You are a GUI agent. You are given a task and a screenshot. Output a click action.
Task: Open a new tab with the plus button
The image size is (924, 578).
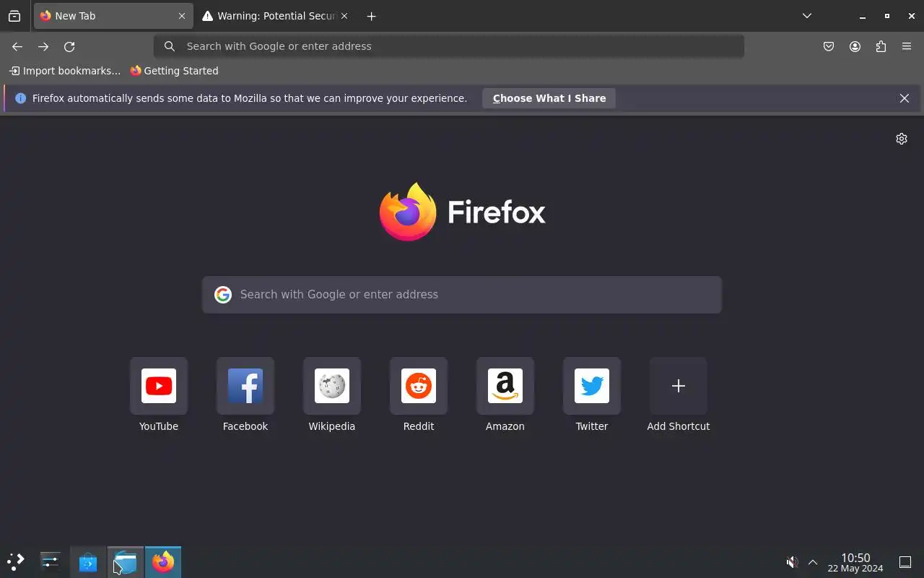pos(371,16)
